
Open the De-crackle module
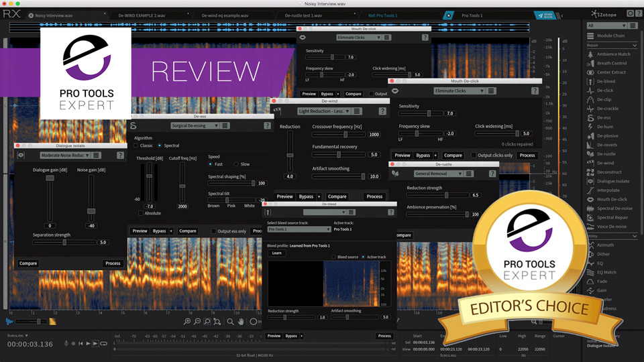tap(608, 109)
